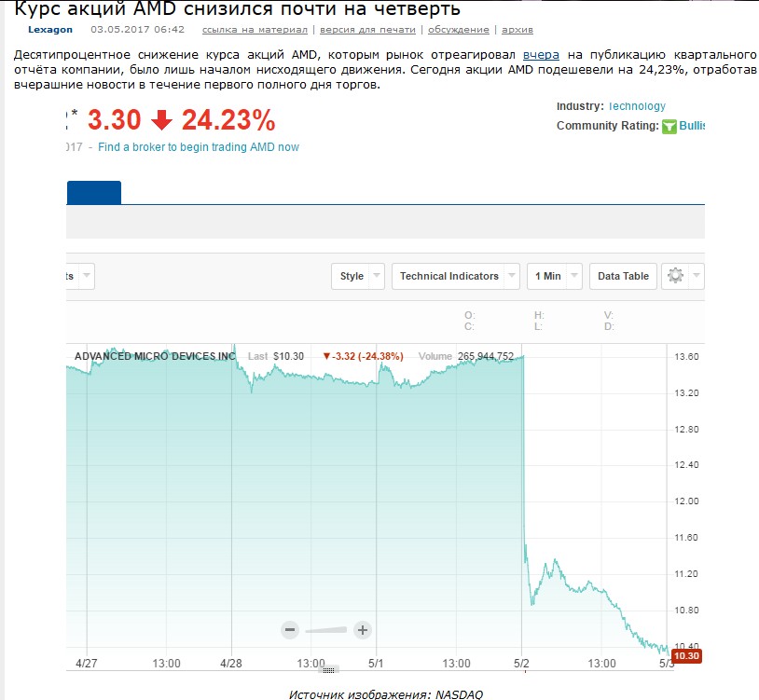
Task: Click the zoom in plus button
Action: click(x=363, y=630)
